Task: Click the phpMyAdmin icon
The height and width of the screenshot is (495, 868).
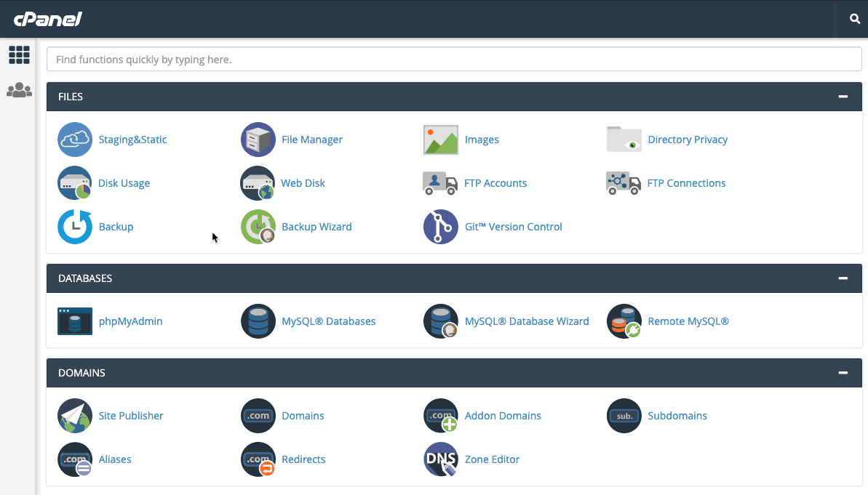Action: (75, 321)
